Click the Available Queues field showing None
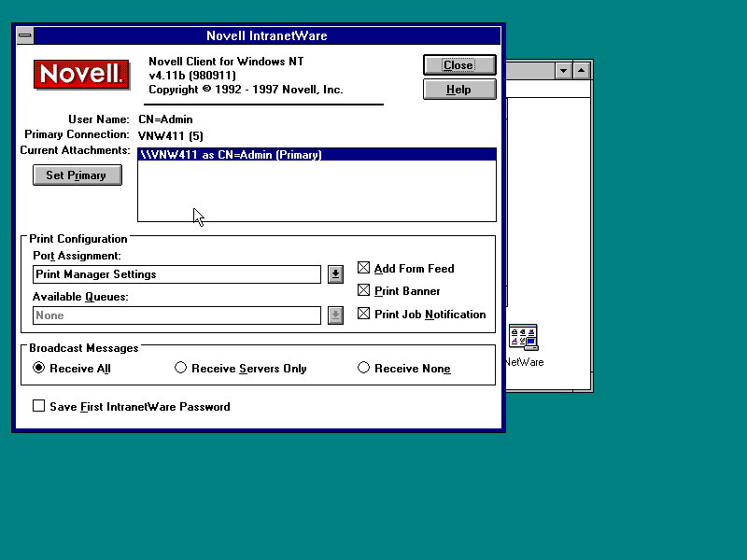747x560 pixels. coord(176,315)
